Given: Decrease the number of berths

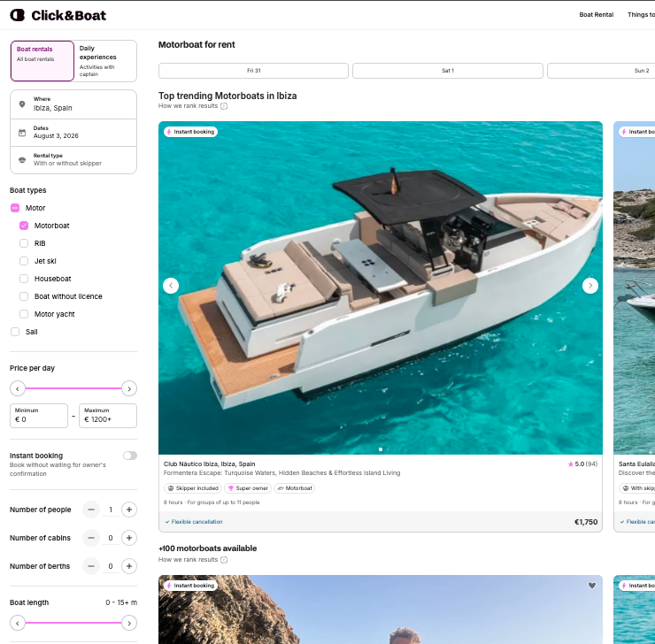Looking at the screenshot, I should 91,566.
